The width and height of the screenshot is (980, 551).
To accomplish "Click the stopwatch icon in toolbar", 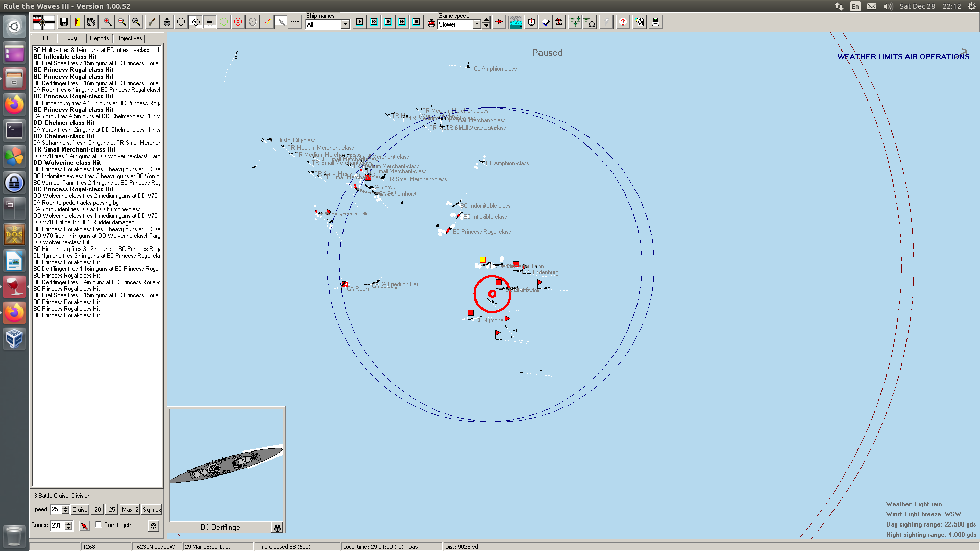I will point(531,22).
